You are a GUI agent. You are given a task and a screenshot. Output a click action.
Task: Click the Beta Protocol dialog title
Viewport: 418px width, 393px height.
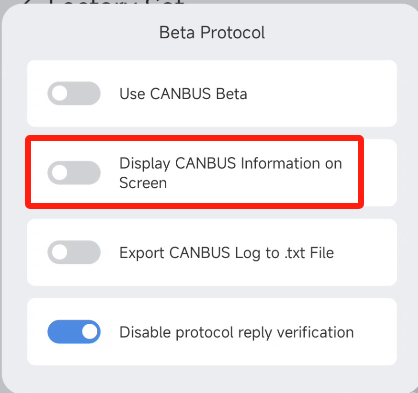212,33
